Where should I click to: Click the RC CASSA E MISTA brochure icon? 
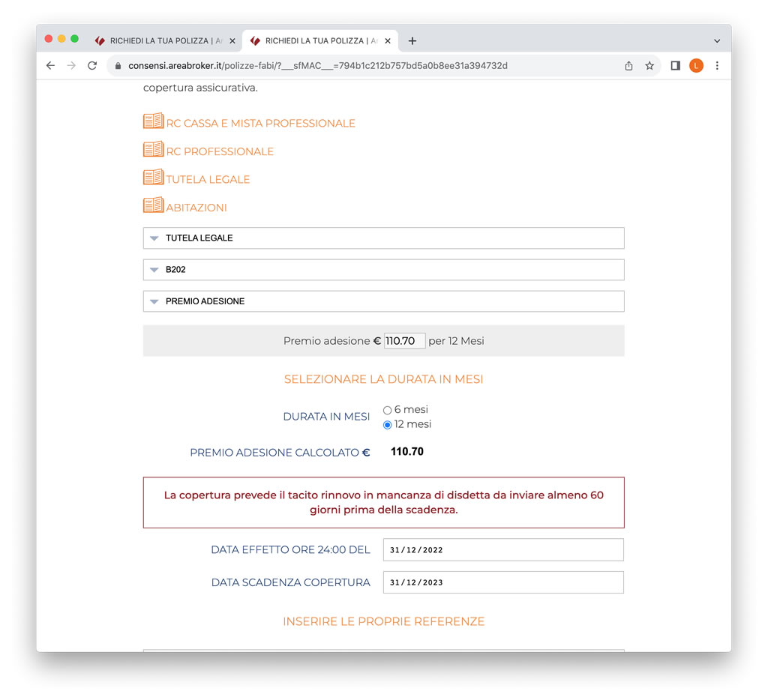153,121
